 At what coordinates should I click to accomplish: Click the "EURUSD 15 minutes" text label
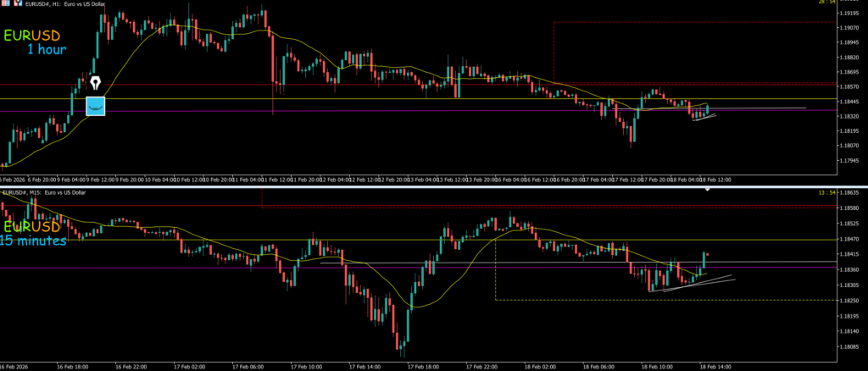[34, 234]
